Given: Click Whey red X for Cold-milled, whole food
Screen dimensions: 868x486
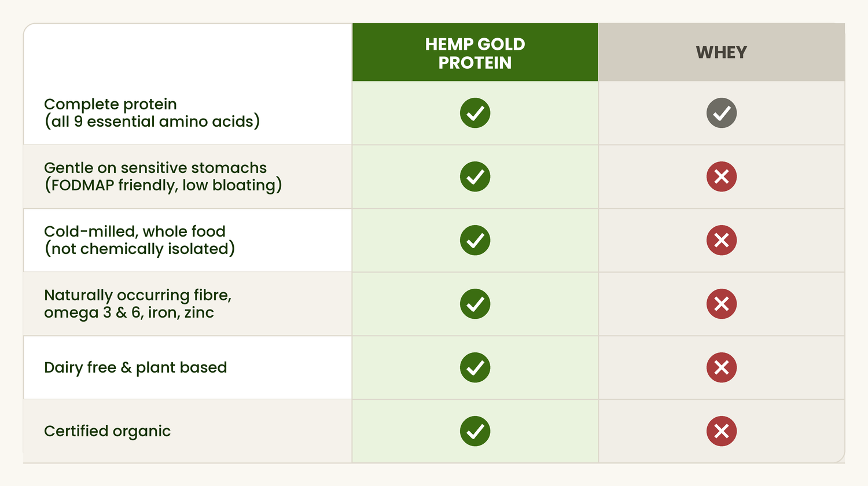Looking at the screenshot, I should pyautogui.click(x=722, y=240).
